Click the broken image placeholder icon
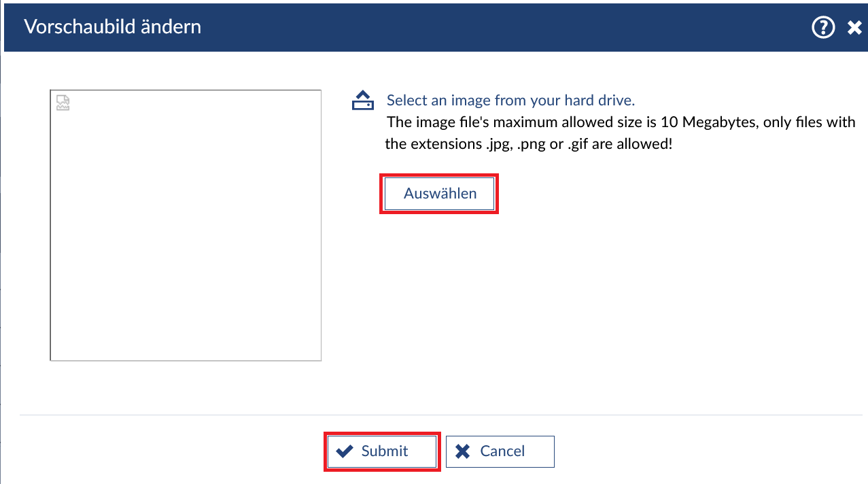Screen dimensions: 868x484 pos(63,103)
